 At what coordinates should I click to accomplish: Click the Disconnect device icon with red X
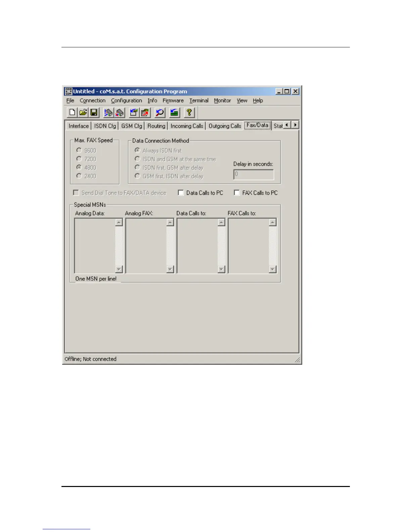coord(119,113)
